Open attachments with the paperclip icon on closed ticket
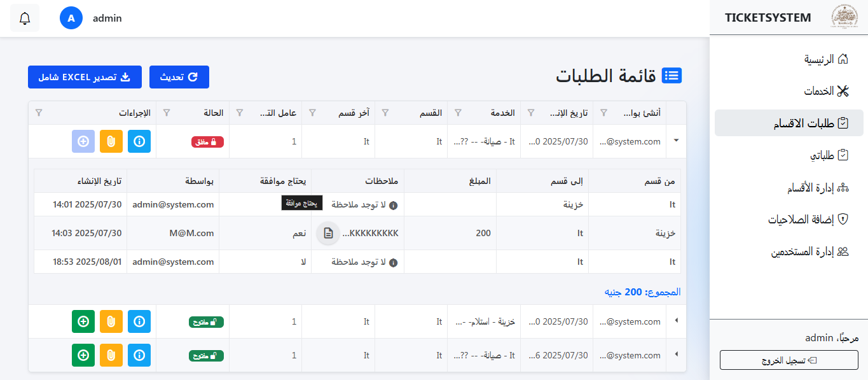Viewport: 868px width, 380px height. click(111, 141)
